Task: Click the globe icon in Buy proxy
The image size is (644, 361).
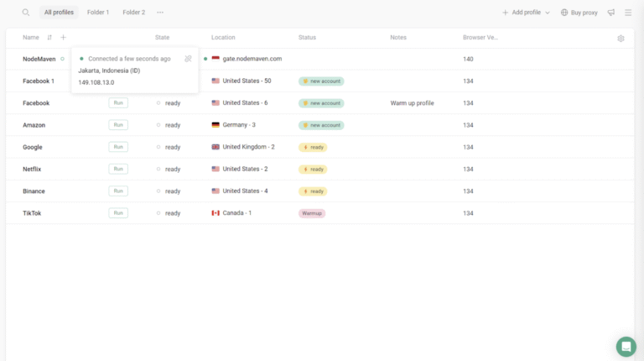Action: [x=564, y=13]
